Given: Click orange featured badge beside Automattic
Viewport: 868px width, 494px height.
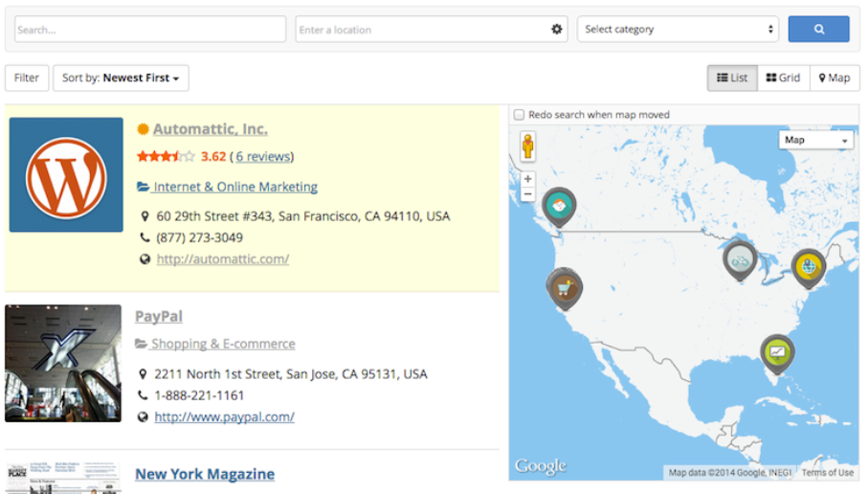Looking at the screenshot, I should point(143,129).
